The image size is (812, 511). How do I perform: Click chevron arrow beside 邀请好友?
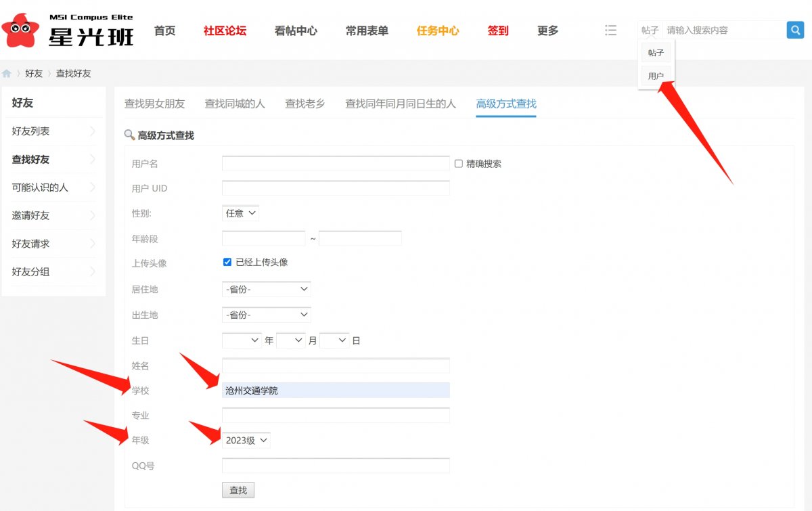(x=92, y=215)
